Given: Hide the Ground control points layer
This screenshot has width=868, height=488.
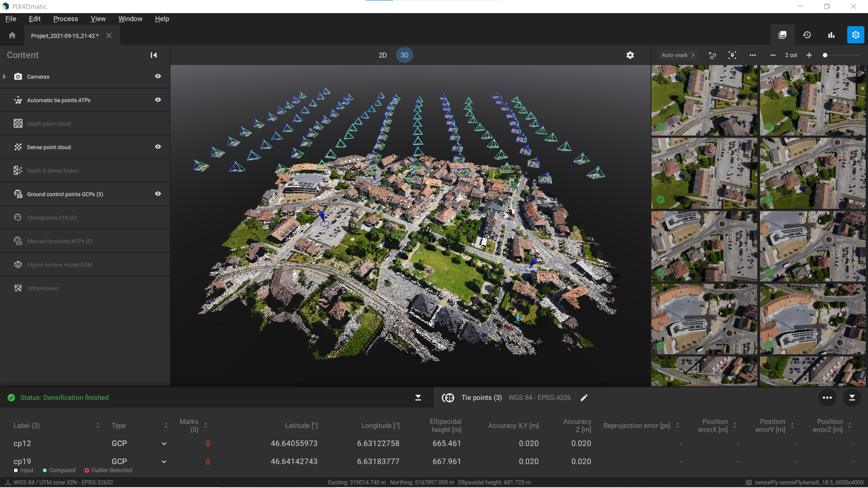Looking at the screenshot, I should click(x=158, y=194).
